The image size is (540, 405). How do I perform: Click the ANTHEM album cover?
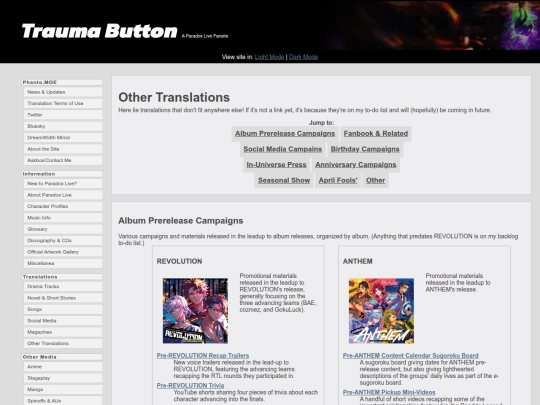[x=381, y=311]
